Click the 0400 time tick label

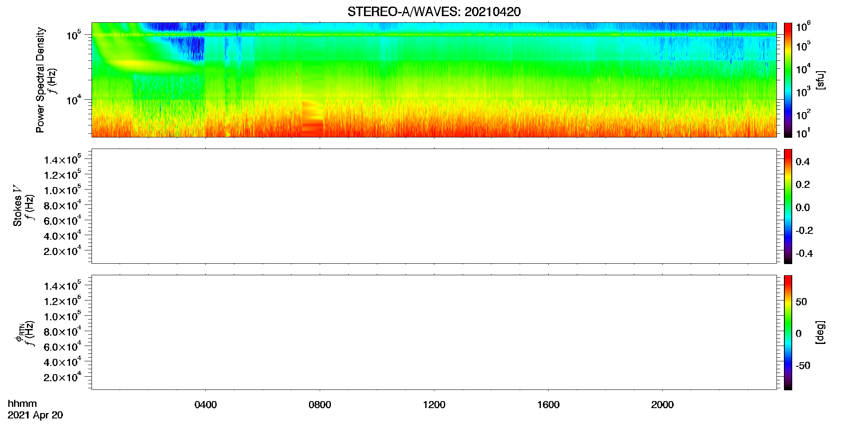[205, 405]
